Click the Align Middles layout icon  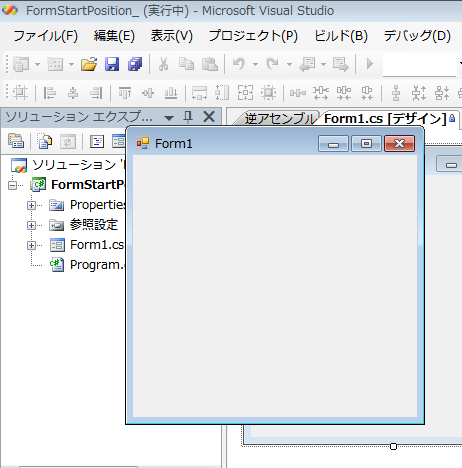coord(148,92)
